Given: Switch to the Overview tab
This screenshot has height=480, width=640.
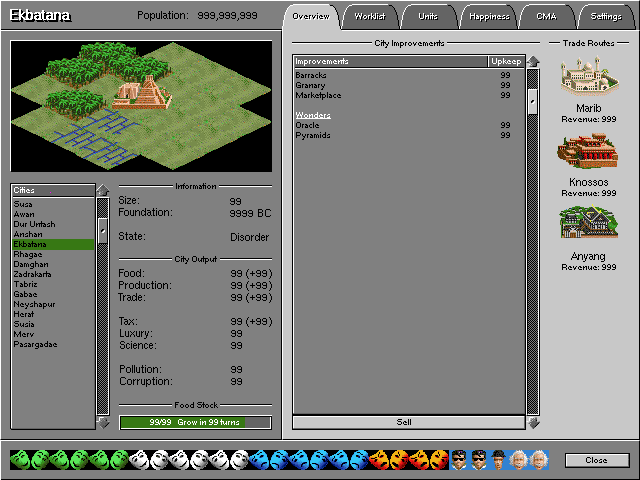Looking at the screenshot, I should 311,16.
